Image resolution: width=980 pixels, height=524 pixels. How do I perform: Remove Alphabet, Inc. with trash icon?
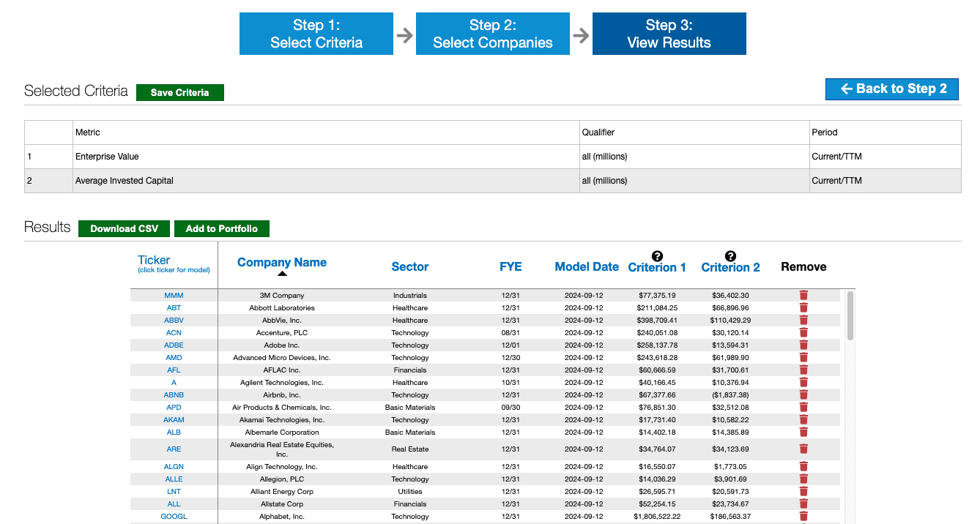(x=803, y=517)
